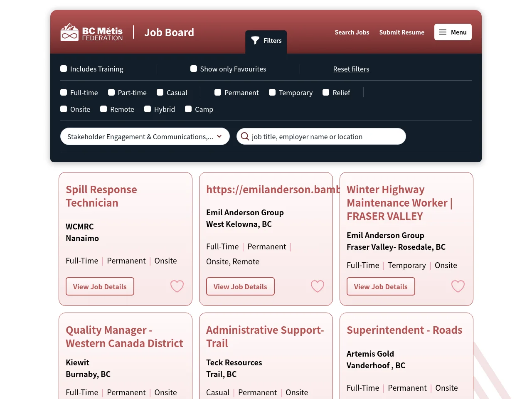Screen dimensions: 532x399
Task: Click the Fraser Valley- Rosedale, BC location
Action: (396, 247)
